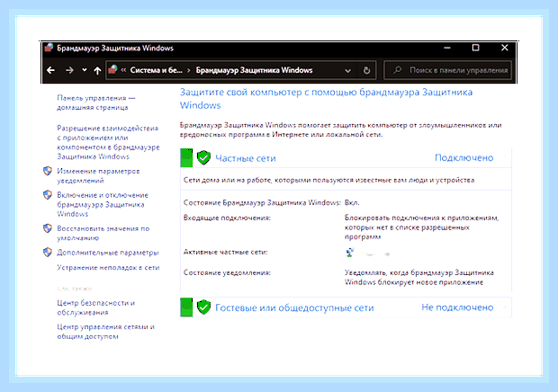
Task: Select the 'Система и бе...' breadcrumb
Action: [x=156, y=70]
